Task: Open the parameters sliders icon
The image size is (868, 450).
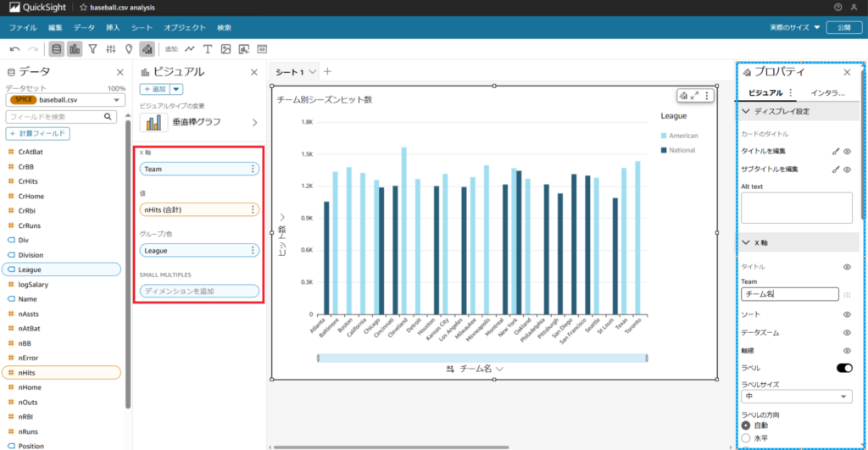Action: (111, 49)
